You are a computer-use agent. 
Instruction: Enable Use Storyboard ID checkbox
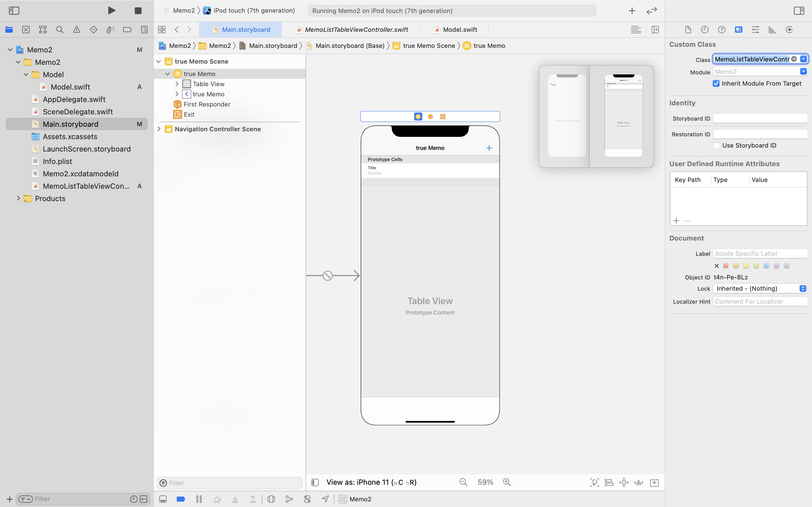click(717, 145)
